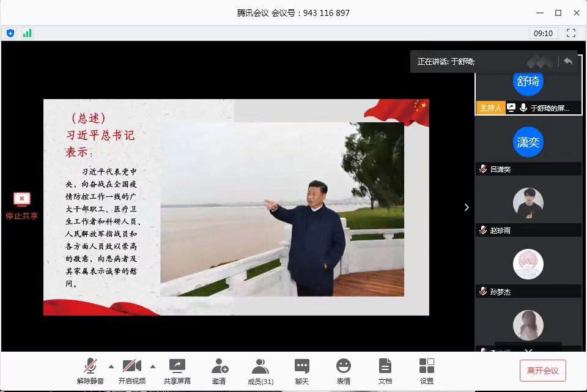Click the blue security shield icon

pyautogui.click(x=10, y=33)
